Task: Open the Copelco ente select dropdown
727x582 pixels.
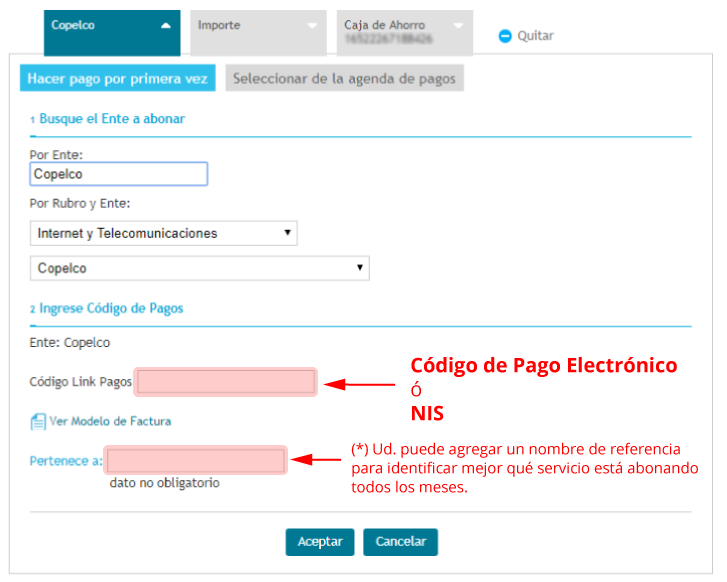Action: pos(200,268)
